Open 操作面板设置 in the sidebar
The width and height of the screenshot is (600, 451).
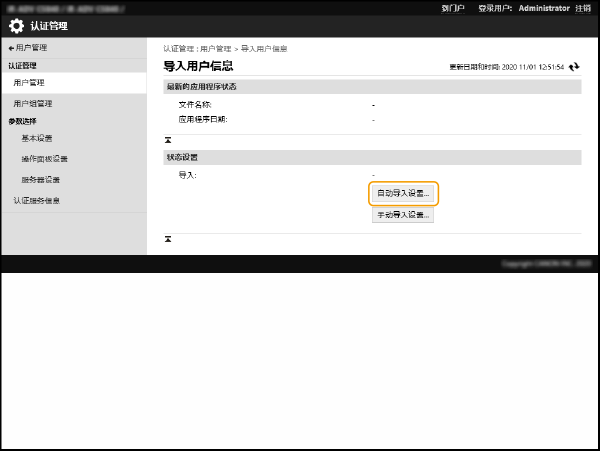[x=44, y=159]
